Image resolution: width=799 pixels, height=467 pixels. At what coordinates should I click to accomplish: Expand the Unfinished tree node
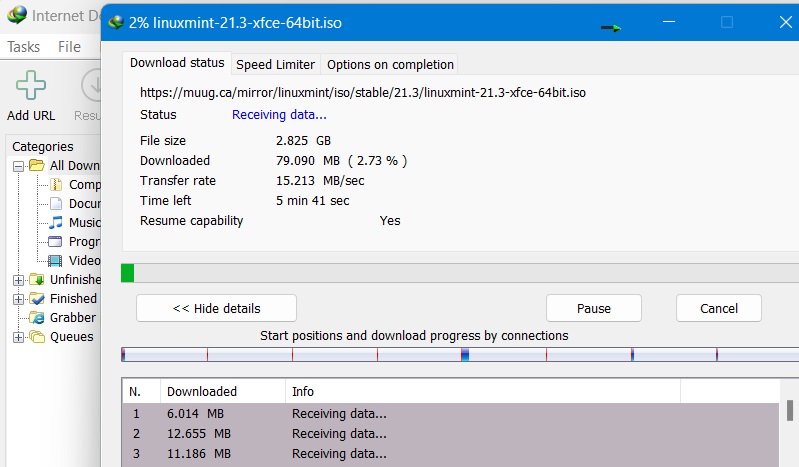click(x=18, y=280)
